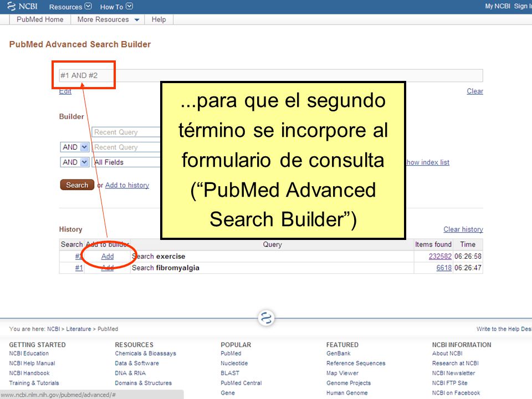Open PubMed Central link
This screenshot has height=399, width=532.
pyautogui.click(x=241, y=383)
